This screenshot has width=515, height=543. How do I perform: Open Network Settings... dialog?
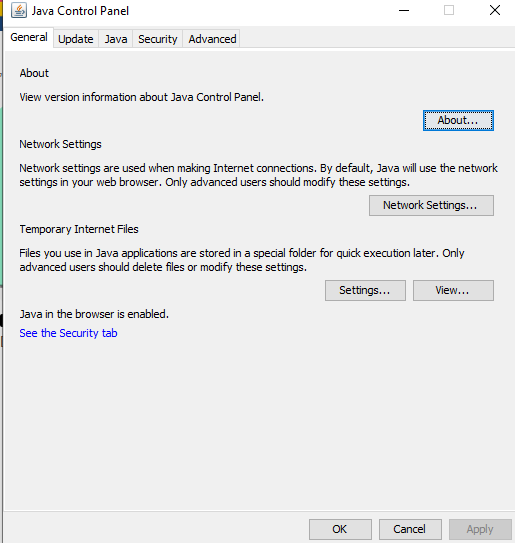click(431, 205)
